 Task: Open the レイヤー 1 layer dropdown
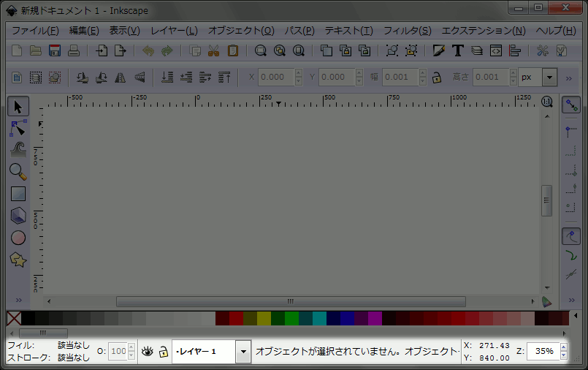click(x=243, y=352)
